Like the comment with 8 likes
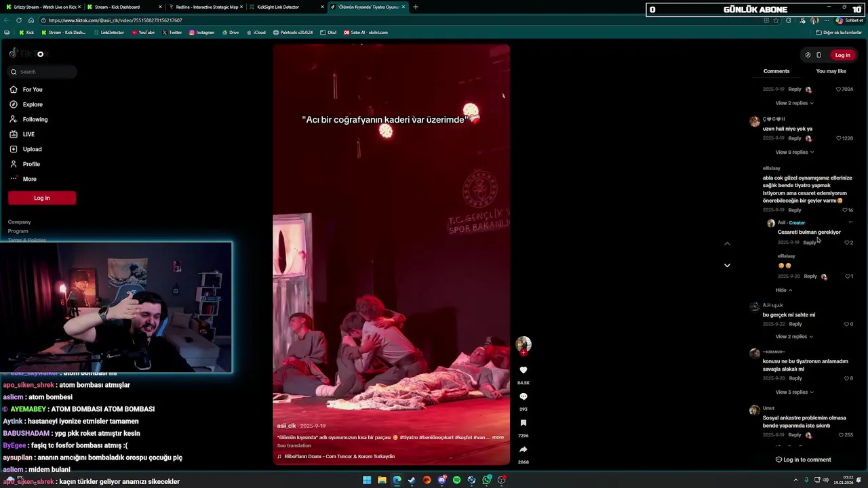Screen dimensions: 868x488 (x=847, y=378)
